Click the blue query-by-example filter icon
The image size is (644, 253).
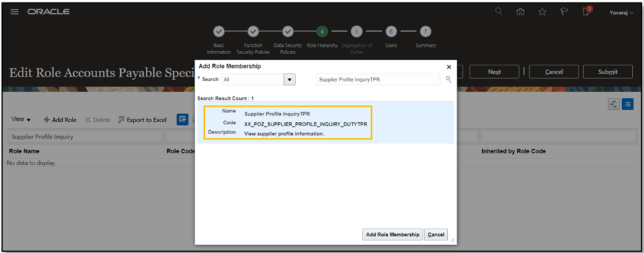[x=182, y=120]
